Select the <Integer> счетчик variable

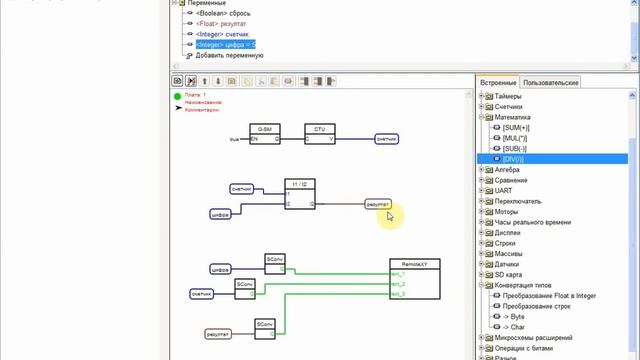coord(222,34)
